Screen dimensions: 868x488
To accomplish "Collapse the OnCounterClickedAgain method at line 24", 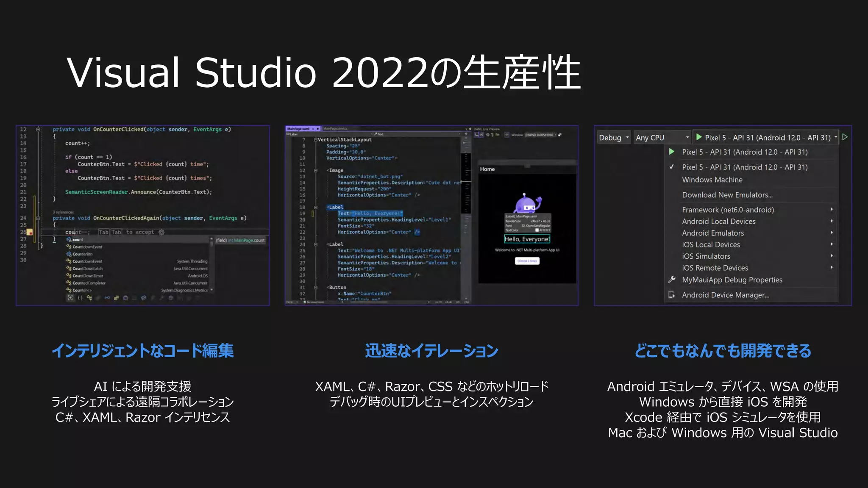I will tap(38, 218).
